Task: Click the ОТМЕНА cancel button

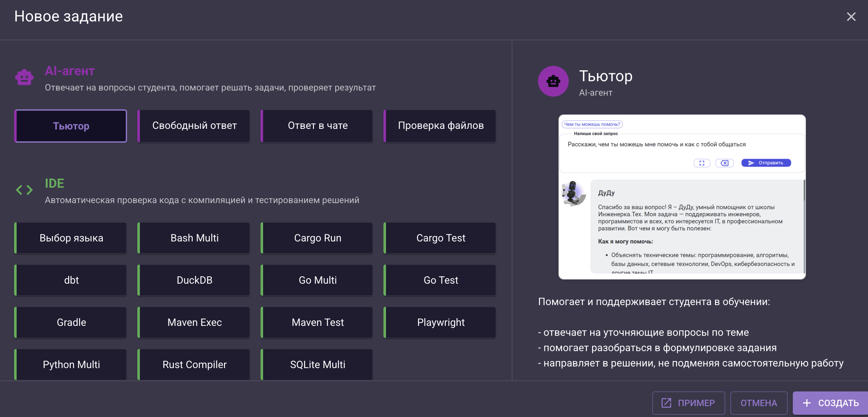Action: 759,403
